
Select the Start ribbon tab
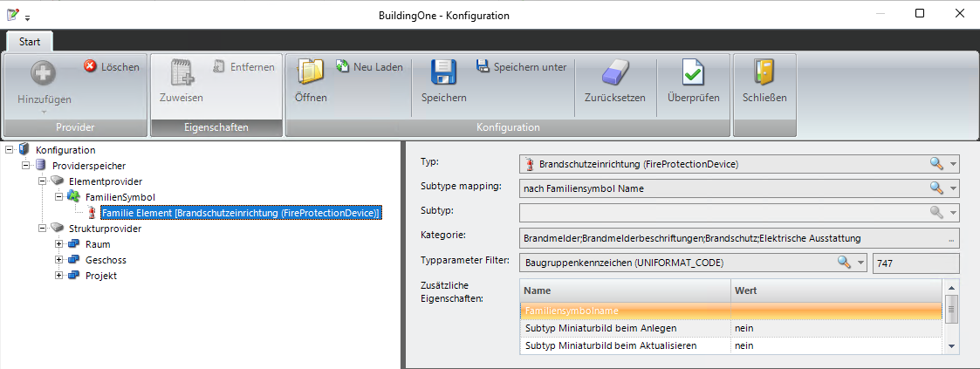30,42
